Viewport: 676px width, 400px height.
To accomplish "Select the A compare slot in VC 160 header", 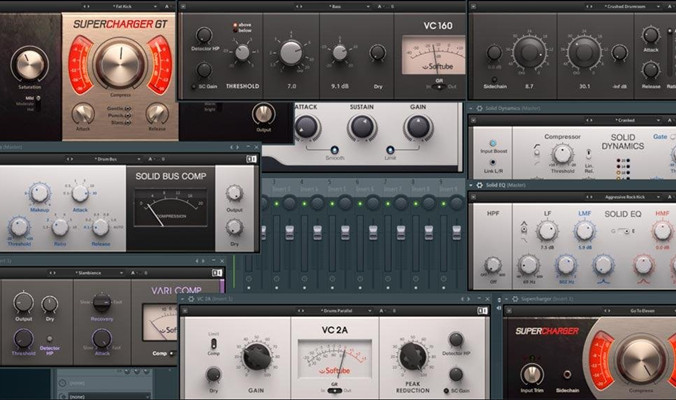I will coord(380,6).
